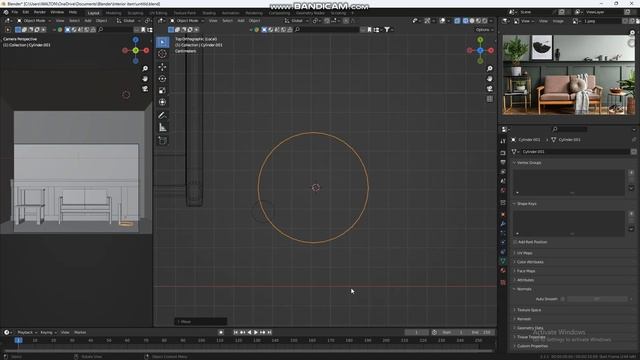Open the Output properties tab icon
Viewport: 640px width, 360px height.
click(x=503, y=162)
